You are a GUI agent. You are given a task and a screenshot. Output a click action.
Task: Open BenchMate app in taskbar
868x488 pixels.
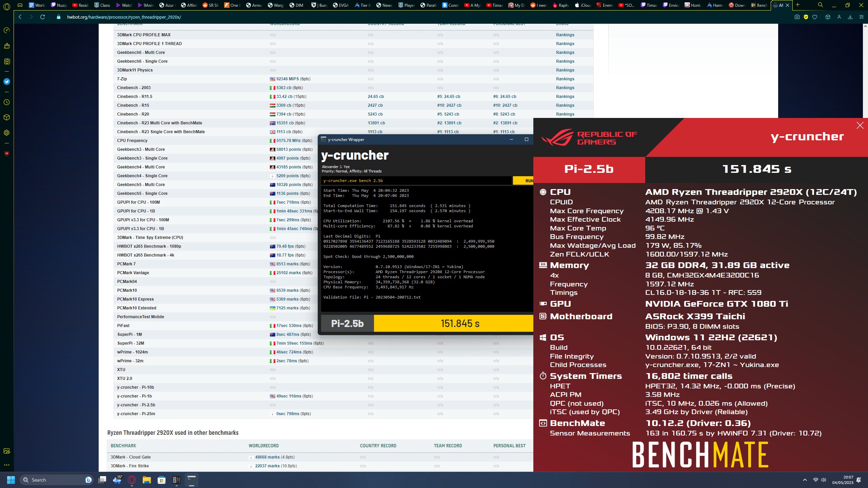[177, 480]
